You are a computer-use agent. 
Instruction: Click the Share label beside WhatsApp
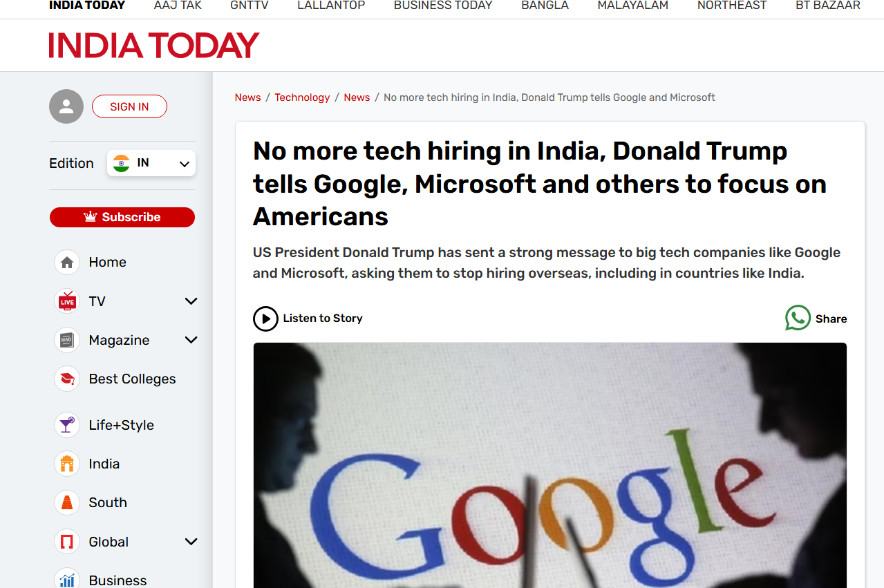831,319
